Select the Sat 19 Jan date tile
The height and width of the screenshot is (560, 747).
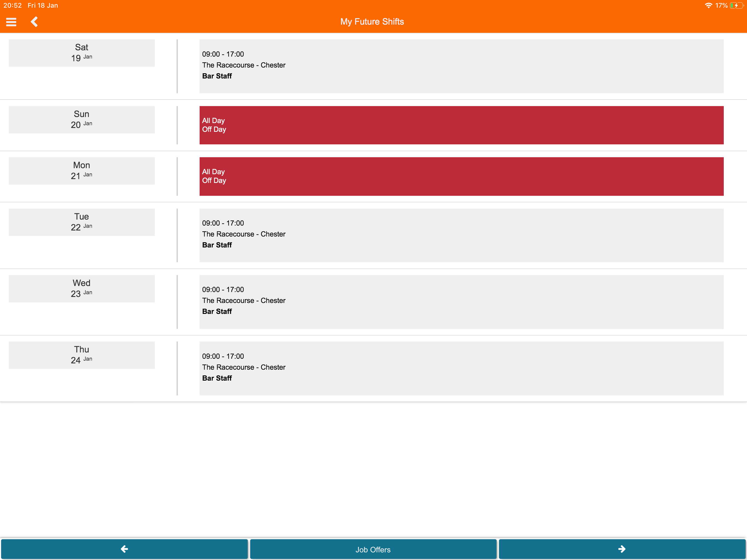pos(81,53)
